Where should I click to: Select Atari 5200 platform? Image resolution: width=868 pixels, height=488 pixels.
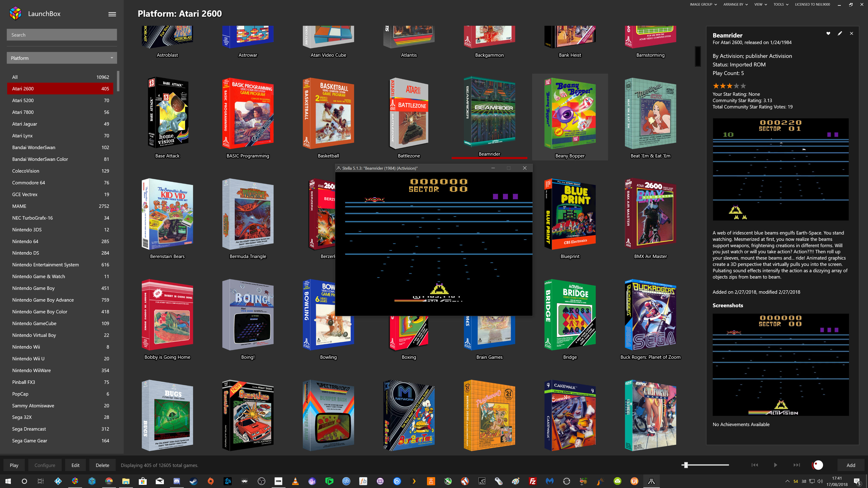[60, 100]
